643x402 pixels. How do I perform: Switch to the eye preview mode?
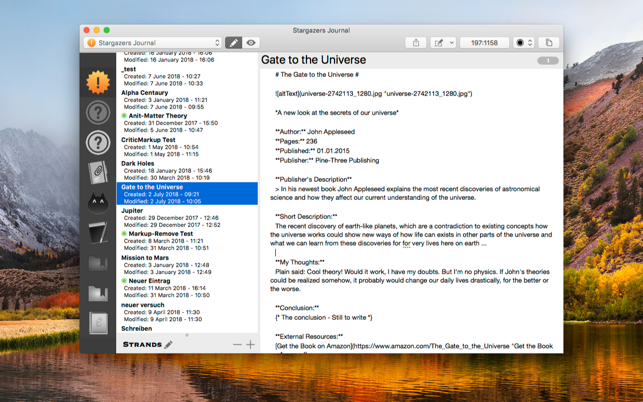[251, 43]
